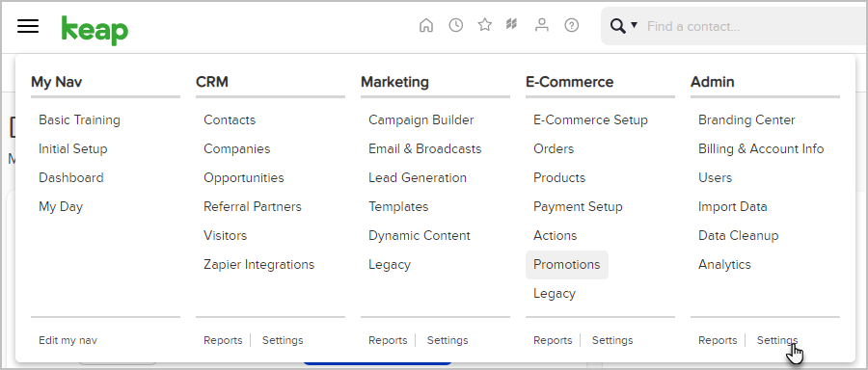Open E-Commerce Setup
The width and height of the screenshot is (868, 370).
click(x=590, y=120)
